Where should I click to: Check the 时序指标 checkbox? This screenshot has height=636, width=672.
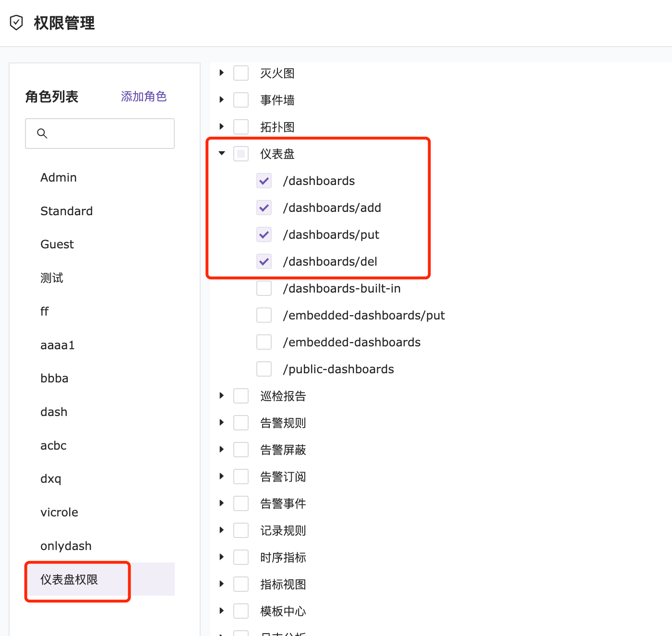(x=241, y=557)
